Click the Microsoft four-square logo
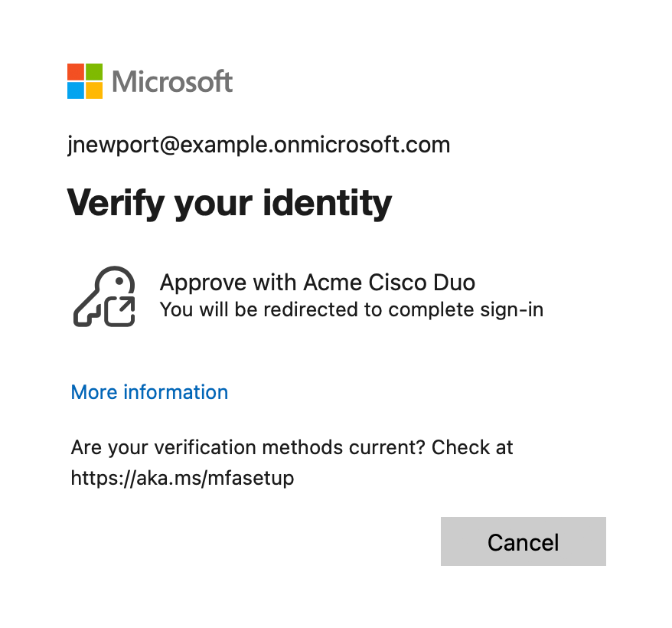Viewport: 672px width, 628px height. (x=84, y=81)
